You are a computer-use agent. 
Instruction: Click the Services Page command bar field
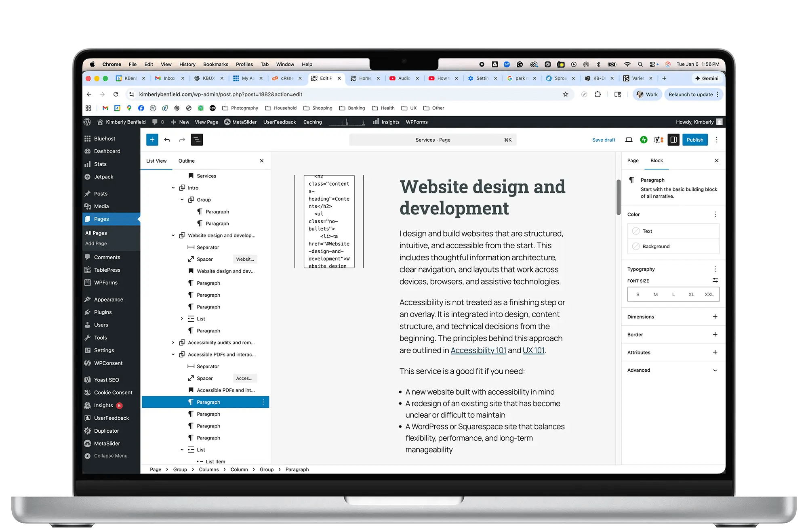pos(433,140)
